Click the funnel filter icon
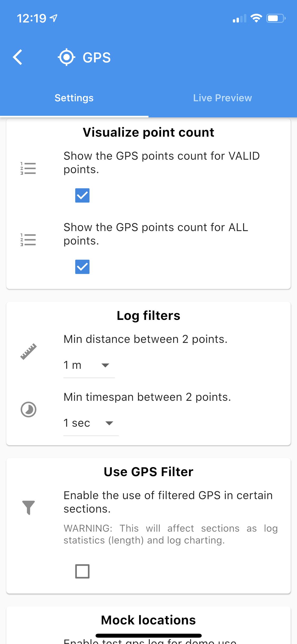 coord(29,508)
